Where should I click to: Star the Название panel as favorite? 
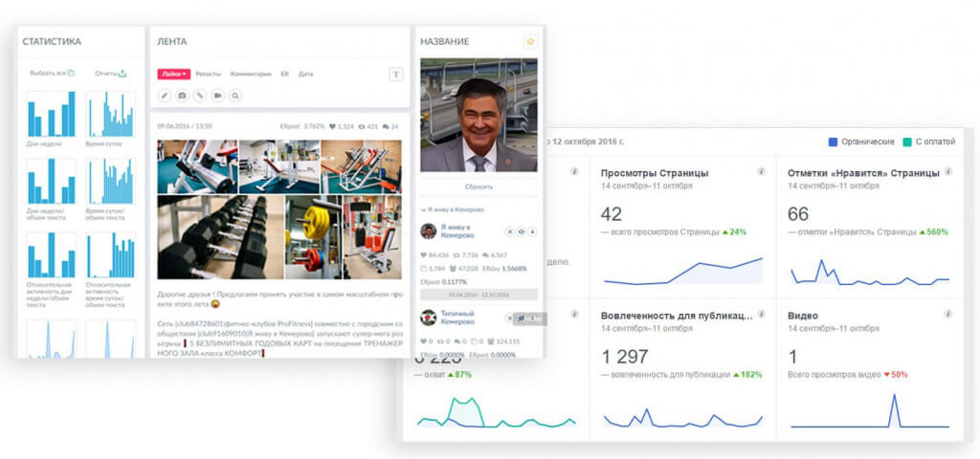coord(530,41)
